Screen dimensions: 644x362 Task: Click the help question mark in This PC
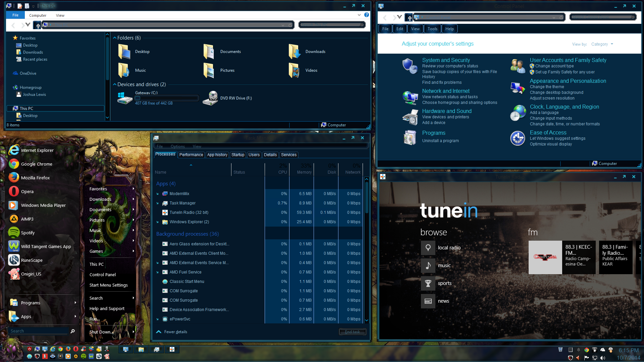coord(367,15)
